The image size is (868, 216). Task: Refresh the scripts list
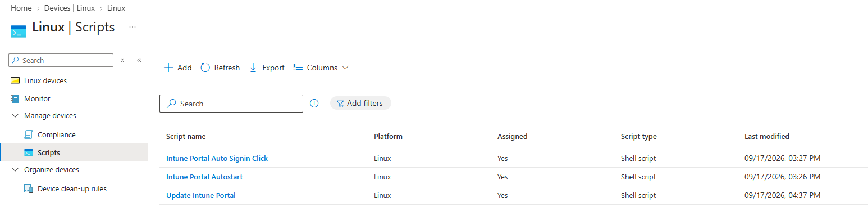click(x=220, y=67)
